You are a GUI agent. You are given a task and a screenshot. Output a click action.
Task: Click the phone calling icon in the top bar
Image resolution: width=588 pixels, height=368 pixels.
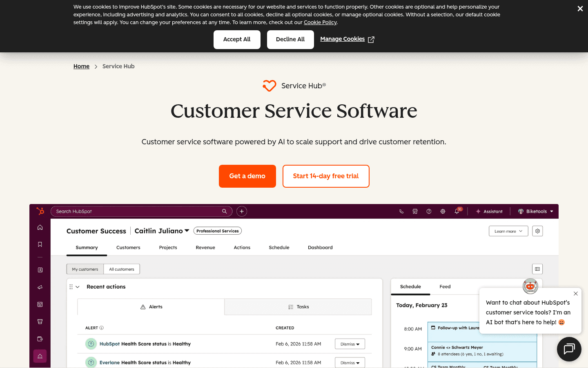point(401,211)
